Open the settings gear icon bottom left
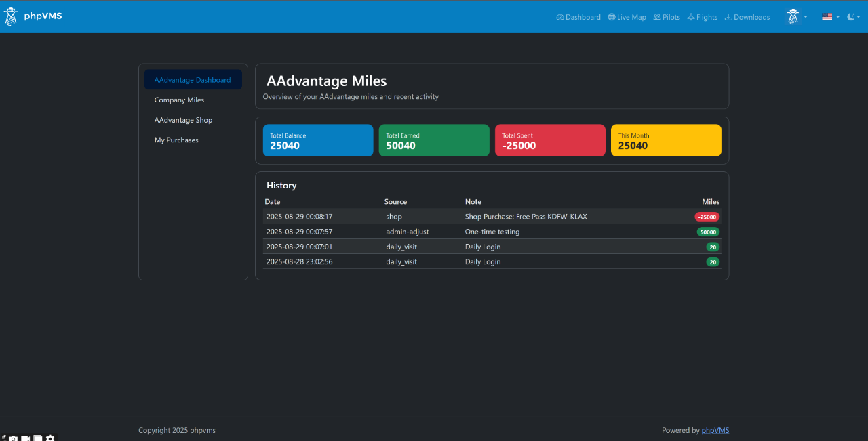This screenshot has width=868, height=441. [50, 438]
